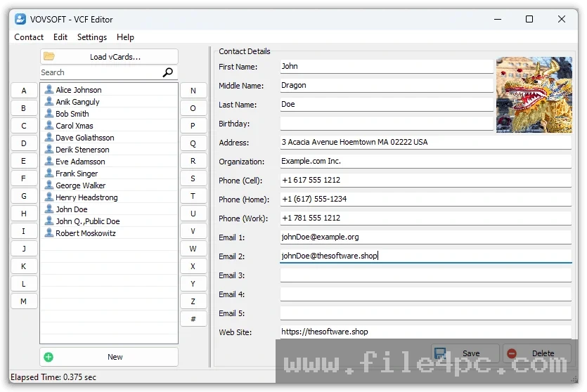Click the New contact button

tap(109, 357)
